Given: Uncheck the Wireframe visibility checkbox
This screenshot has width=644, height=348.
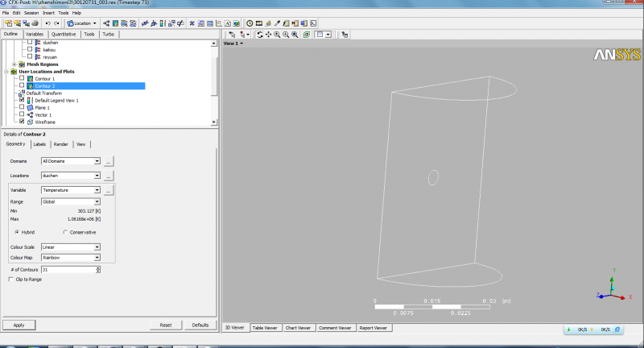Looking at the screenshot, I should 22,122.
